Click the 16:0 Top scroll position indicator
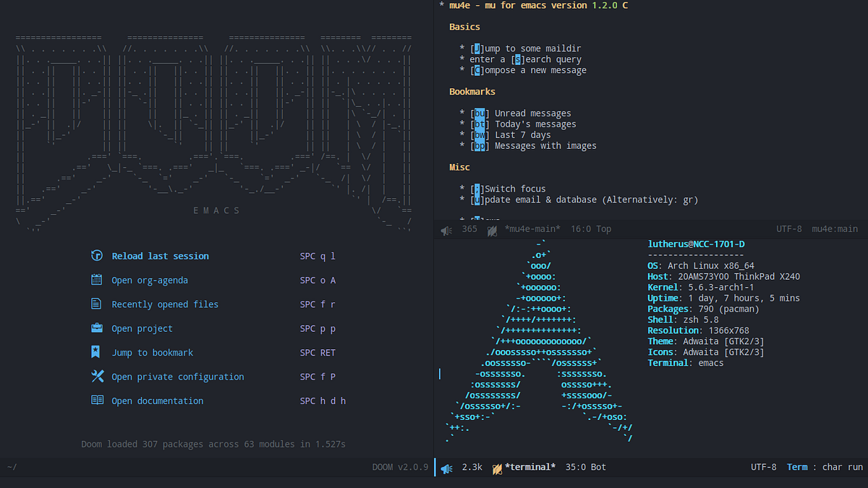Screen dimensions: 868x488 (x=590, y=228)
